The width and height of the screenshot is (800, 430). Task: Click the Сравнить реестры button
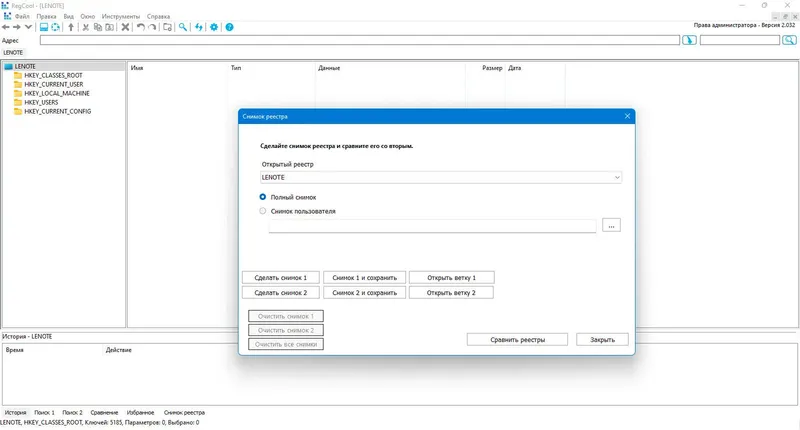tap(517, 340)
